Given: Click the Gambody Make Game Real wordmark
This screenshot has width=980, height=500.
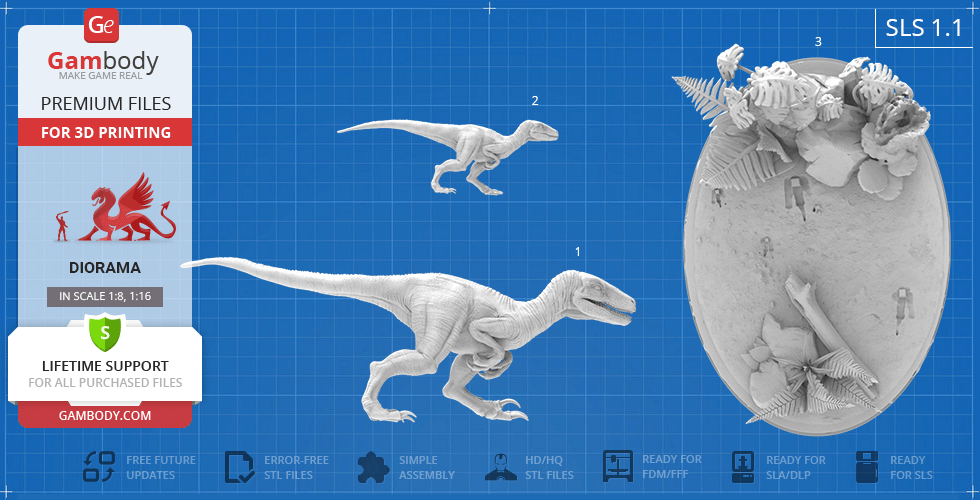Looking at the screenshot, I should coord(104,67).
